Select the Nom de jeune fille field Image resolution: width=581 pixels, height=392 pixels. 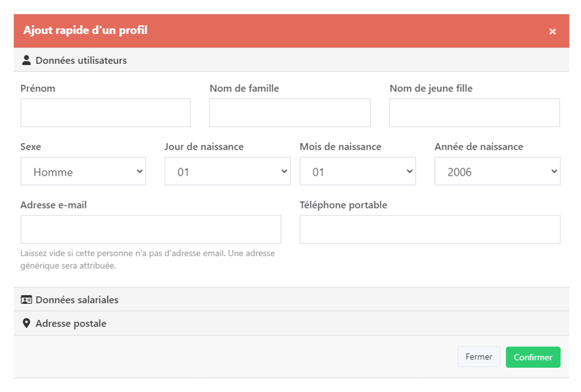tap(474, 113)
